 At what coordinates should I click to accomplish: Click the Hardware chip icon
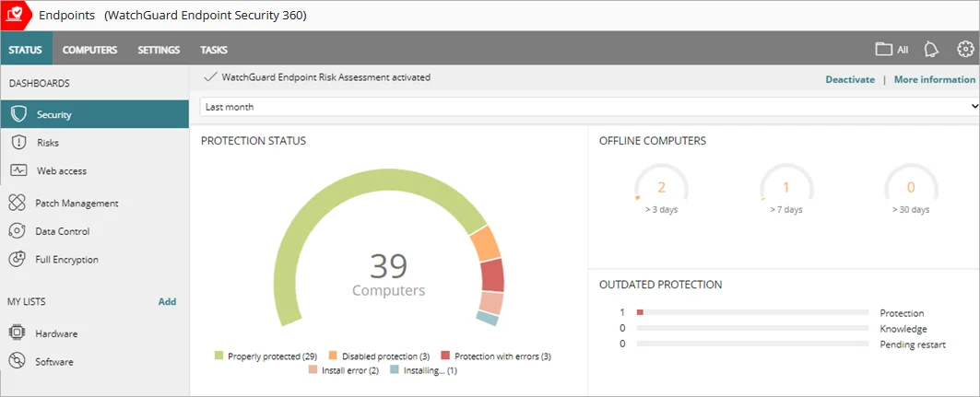17,333
